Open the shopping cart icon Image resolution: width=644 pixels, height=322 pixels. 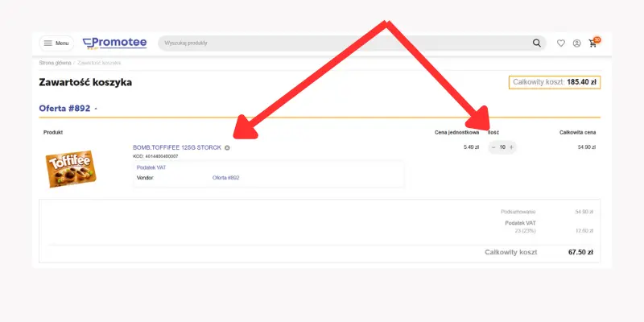(592, 43)
